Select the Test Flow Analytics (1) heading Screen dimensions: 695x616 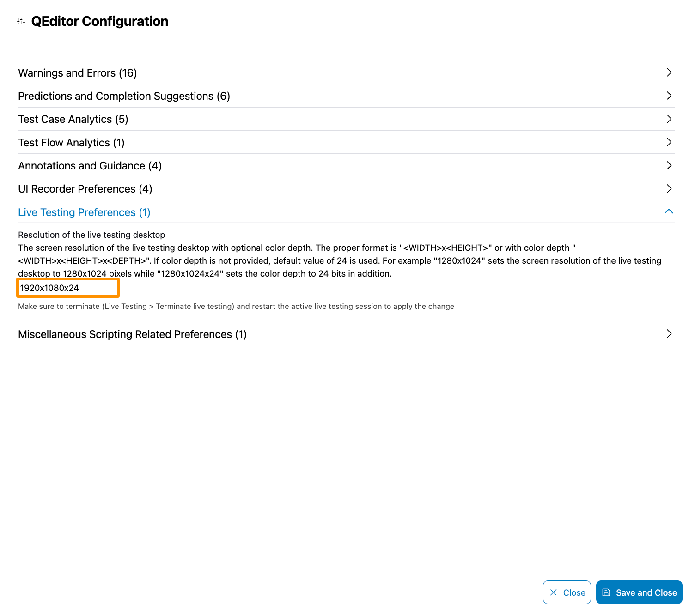[x=71, y=143]
